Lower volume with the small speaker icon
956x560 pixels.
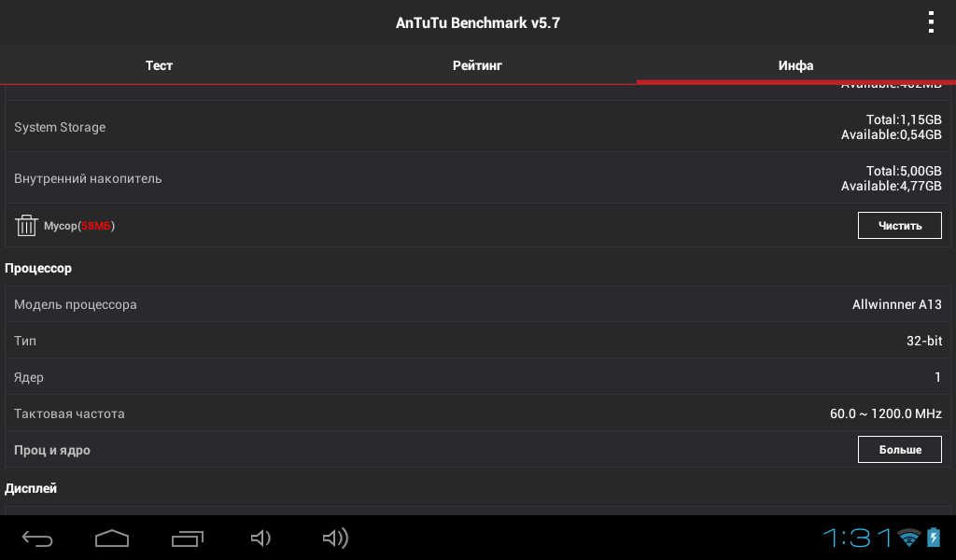coord(261,538)
